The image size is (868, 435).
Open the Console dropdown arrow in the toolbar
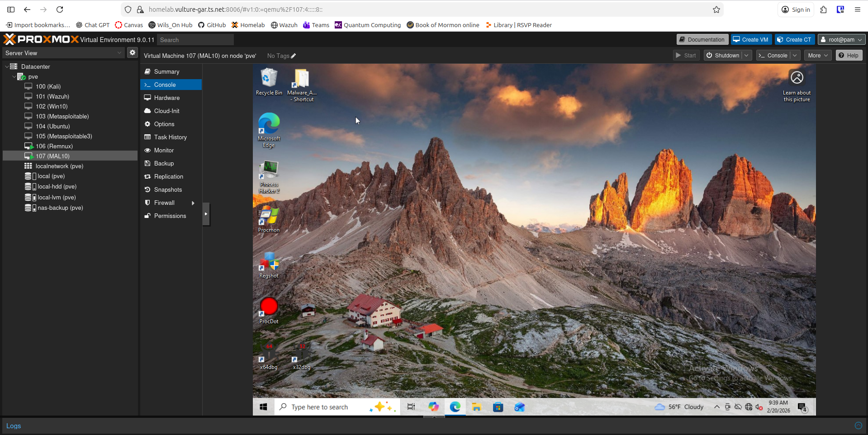click(x=795, y=55)
